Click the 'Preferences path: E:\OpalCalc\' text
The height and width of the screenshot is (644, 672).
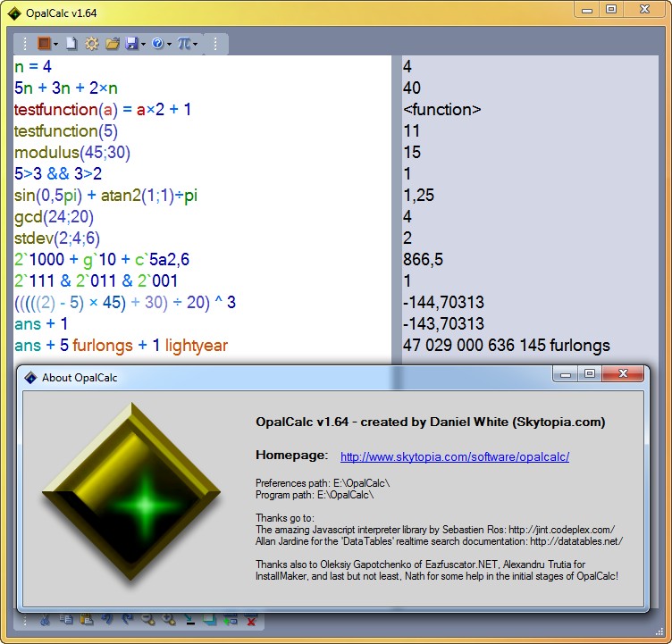[323, 483]
